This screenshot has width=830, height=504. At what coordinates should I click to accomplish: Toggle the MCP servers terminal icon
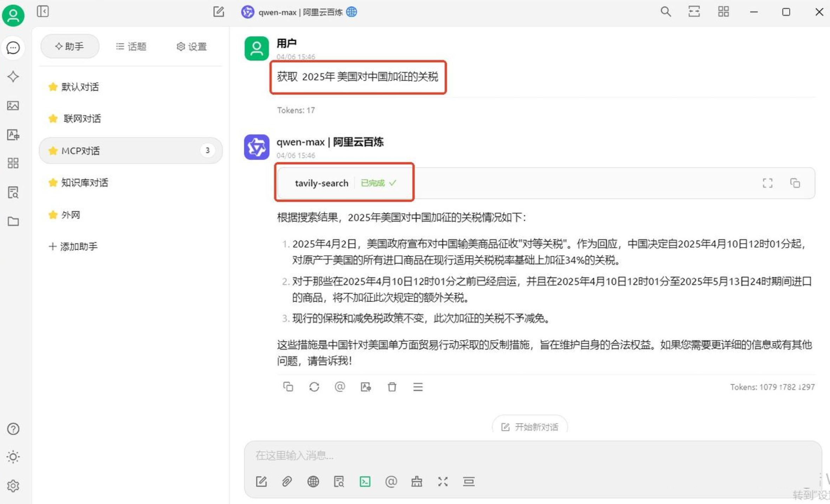pyautogui.click(x=365, y=482)
